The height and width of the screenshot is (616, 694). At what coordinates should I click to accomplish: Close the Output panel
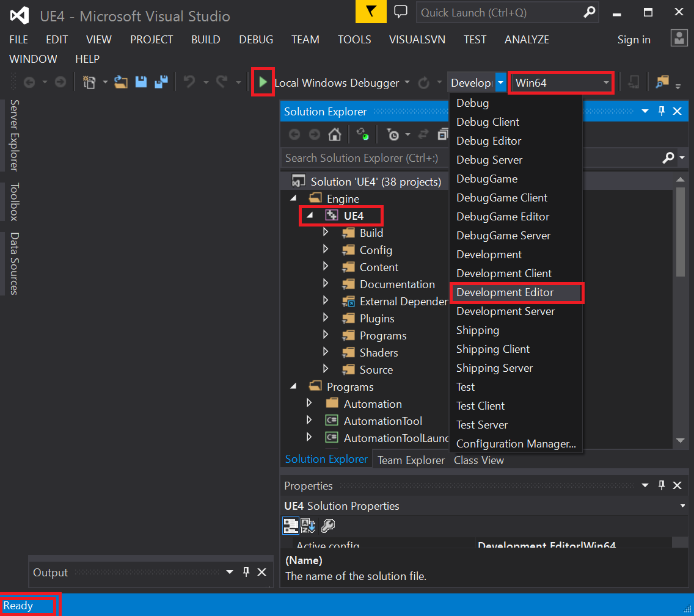click(x=261, y=572)
